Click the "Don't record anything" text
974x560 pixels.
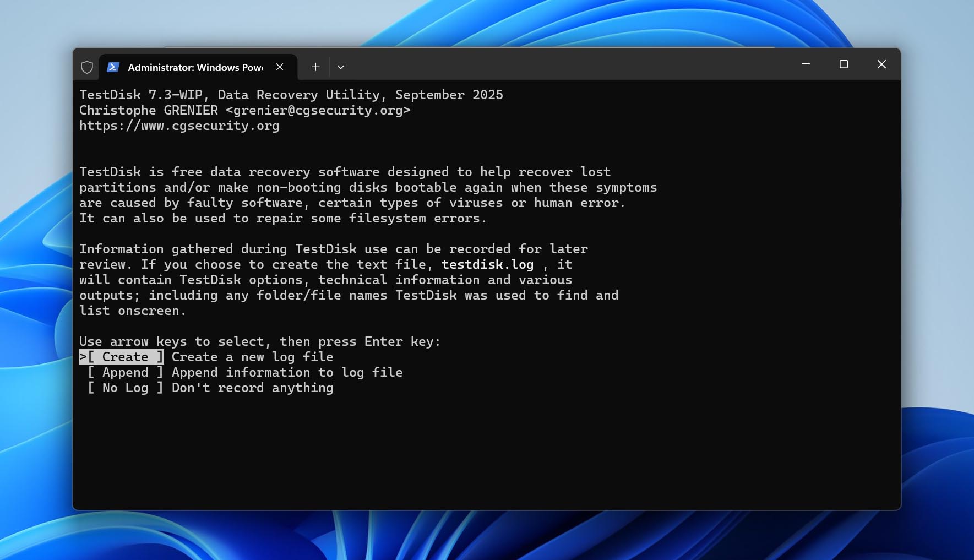click(253, 388)
